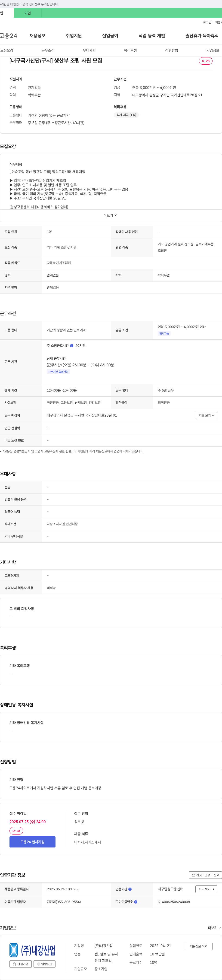
Task: Open the 직업 능력 개발 menu
Action: [152, 36]
